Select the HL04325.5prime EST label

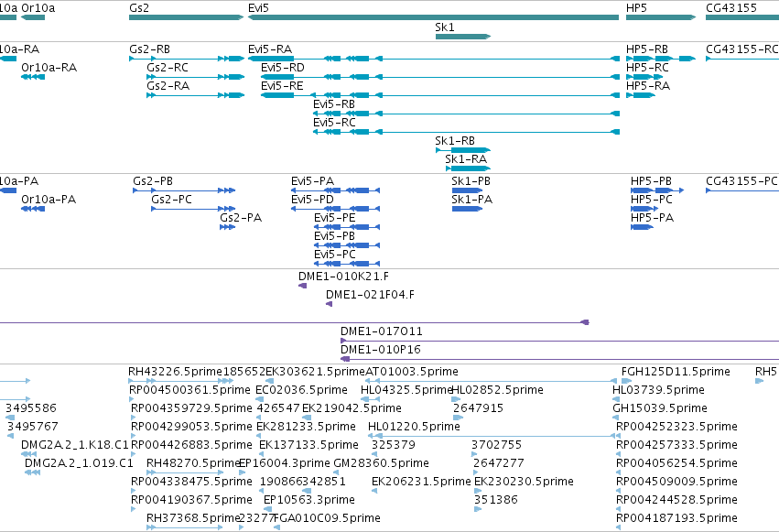point(406,390)
